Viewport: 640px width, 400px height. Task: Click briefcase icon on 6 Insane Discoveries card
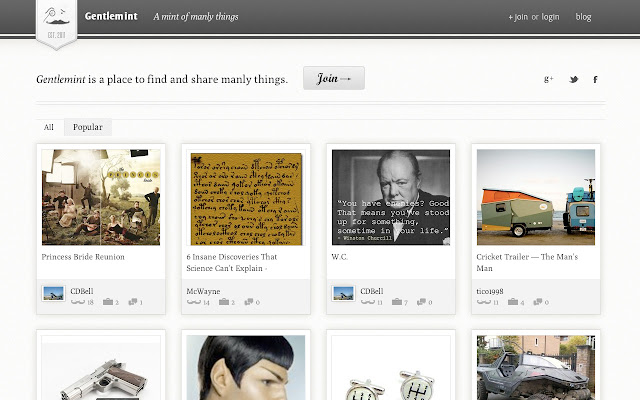[224, 302]
